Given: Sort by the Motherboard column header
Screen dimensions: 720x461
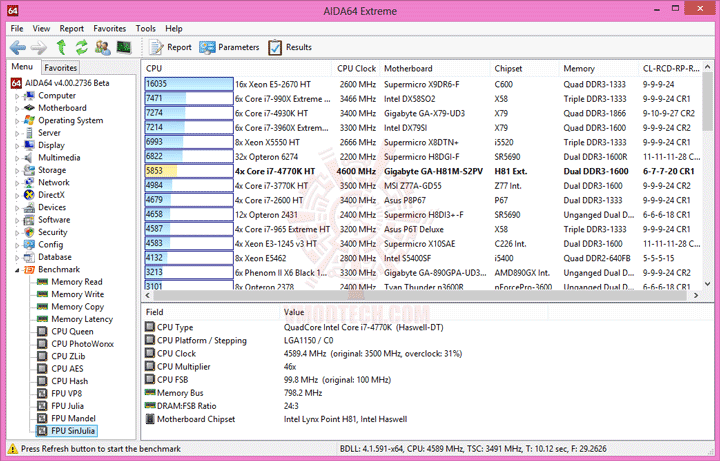Looking at the screenshot, I should [435, 68].
